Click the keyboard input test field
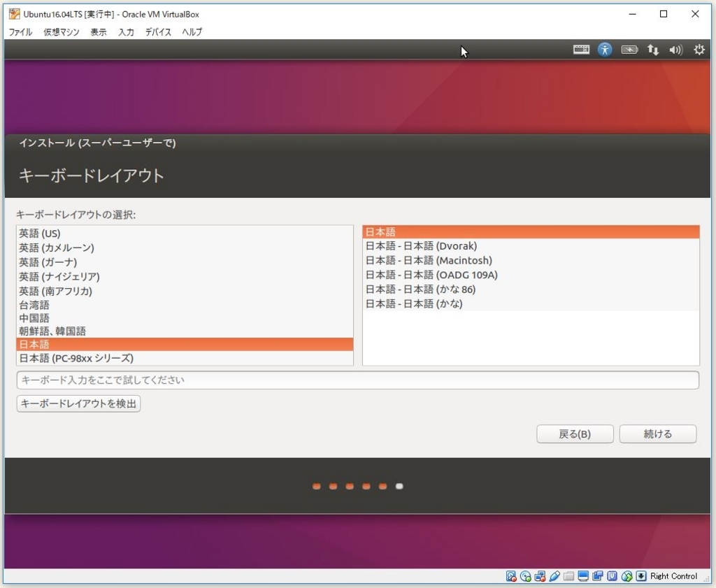The width and height of the screenshot is (716, 588). point(357,380)
